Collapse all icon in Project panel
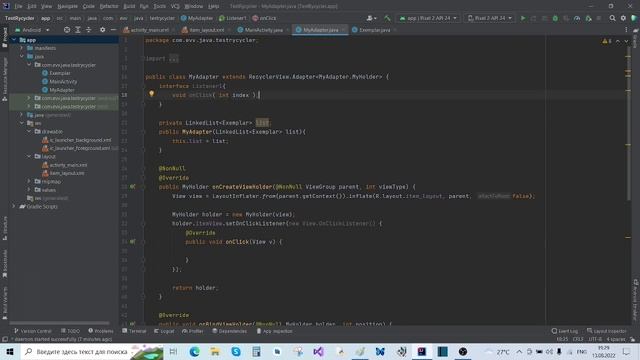640x360 pixels. (x=89, y=30)
